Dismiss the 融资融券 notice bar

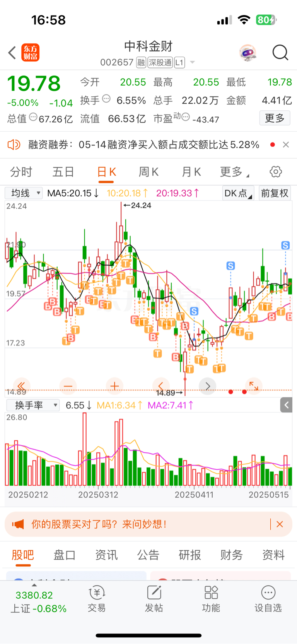point(286,144)
